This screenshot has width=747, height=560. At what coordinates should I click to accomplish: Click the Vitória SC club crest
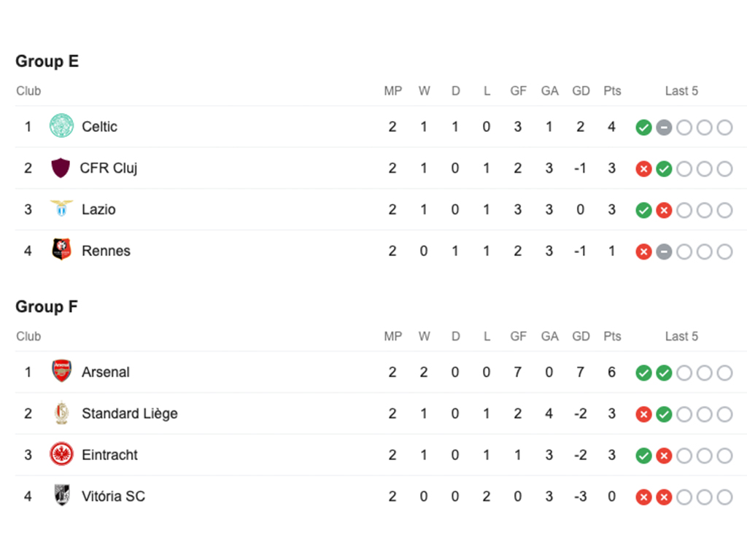point(61,496)
